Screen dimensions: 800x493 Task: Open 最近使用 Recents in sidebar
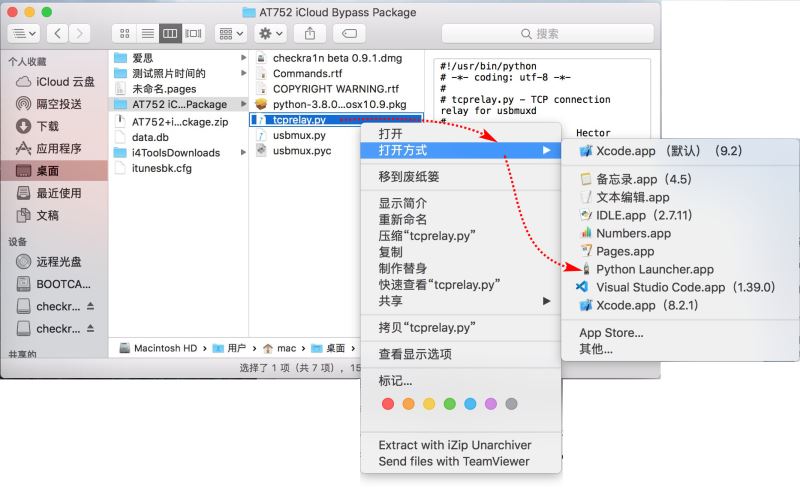coord(55,193)
